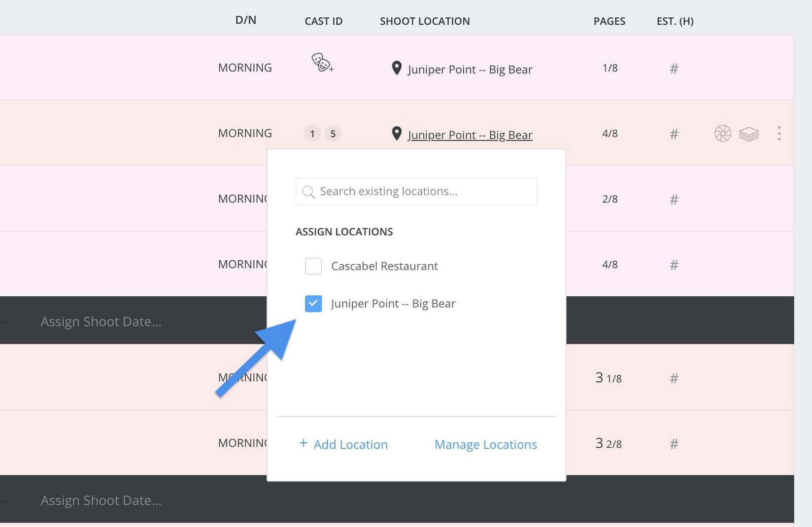
Task: Open the bottom Assign Shoot Date picker
Action: click(101, 501)
